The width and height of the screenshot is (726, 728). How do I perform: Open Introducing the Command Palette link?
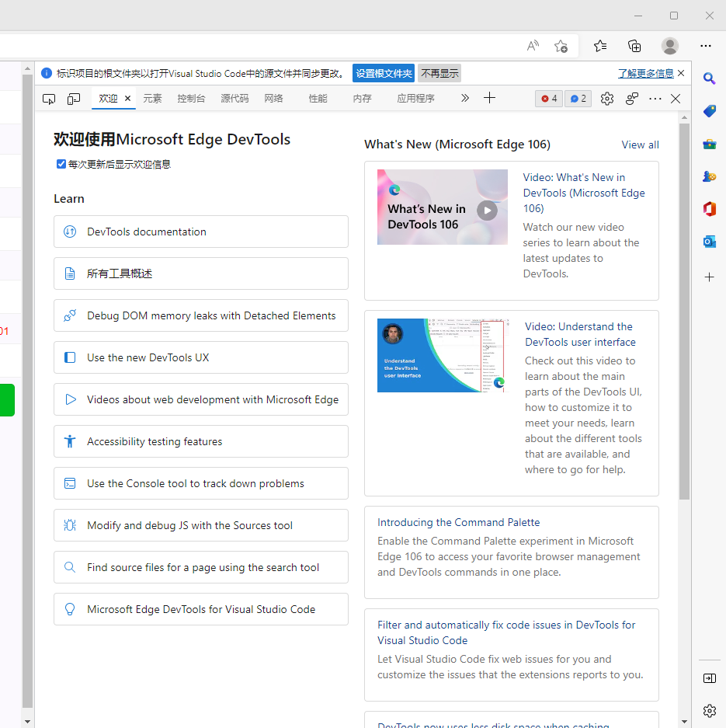tap(458, 522)
